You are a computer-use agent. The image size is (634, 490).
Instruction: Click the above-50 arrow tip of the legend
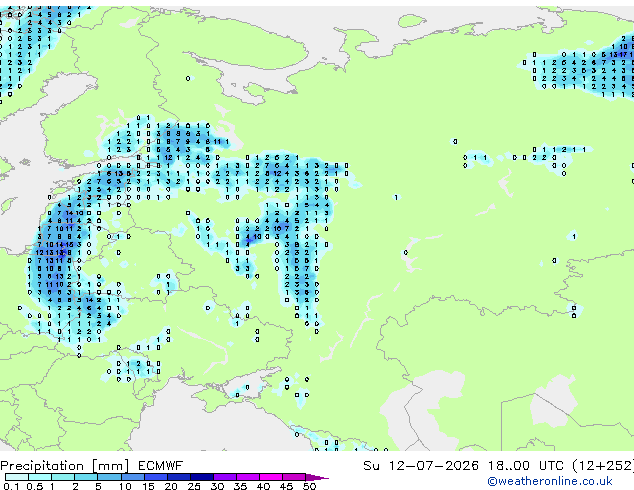[317, 477]
